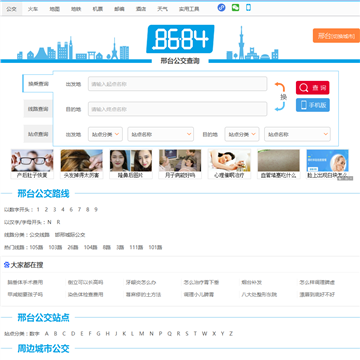Open the 地铁 tab in top navigation

point(76,9)
